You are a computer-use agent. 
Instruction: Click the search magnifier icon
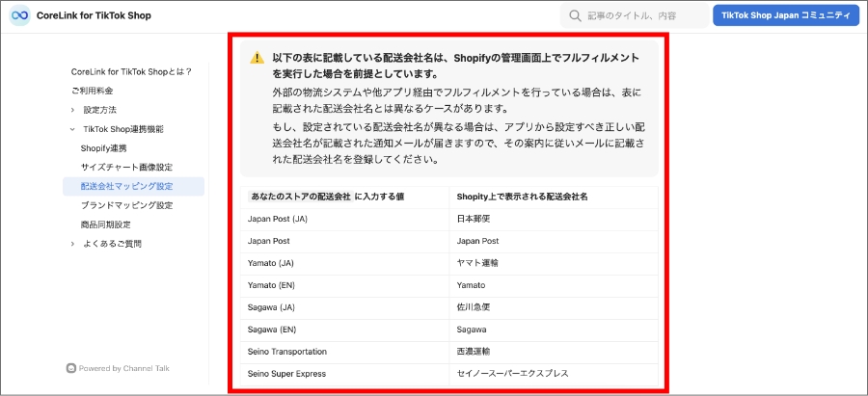pos(576,15)
